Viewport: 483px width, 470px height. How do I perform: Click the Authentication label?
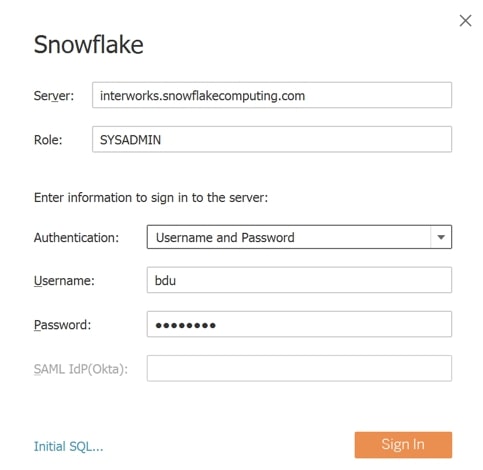(x=76, y=238)
